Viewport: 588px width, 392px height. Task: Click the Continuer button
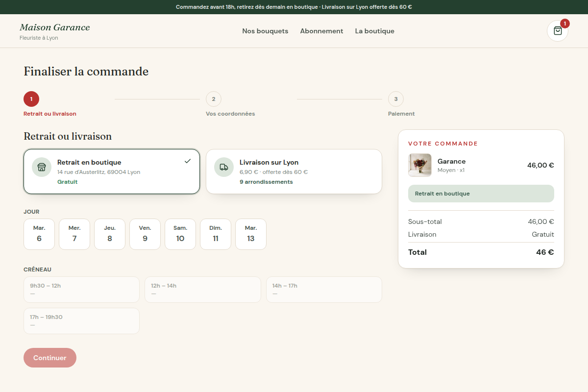point(50,358)
